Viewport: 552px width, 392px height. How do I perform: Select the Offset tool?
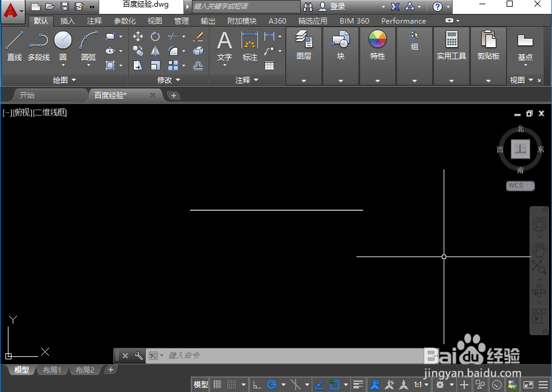198,65
